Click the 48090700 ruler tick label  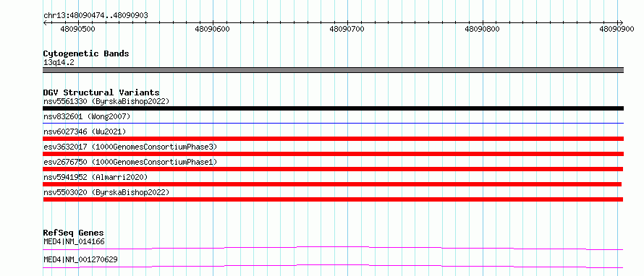347,29
